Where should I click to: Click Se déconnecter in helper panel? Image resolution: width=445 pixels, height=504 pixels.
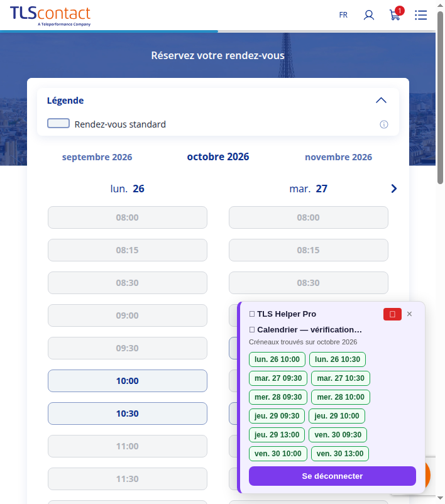point(332,476)
